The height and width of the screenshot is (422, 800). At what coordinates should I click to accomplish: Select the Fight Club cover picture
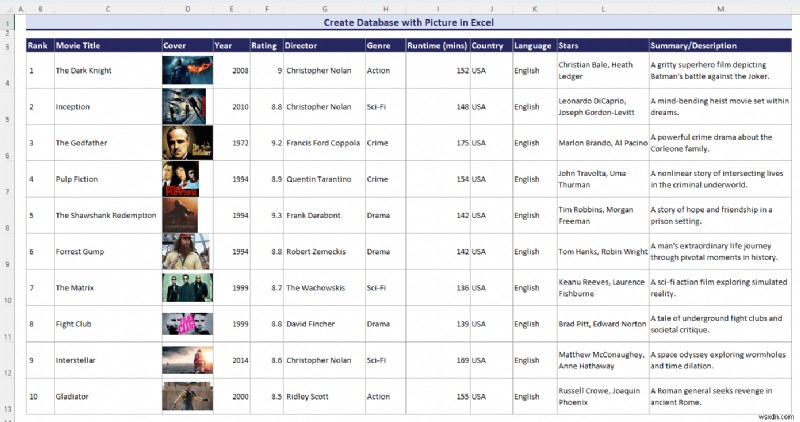pos(187,324)
